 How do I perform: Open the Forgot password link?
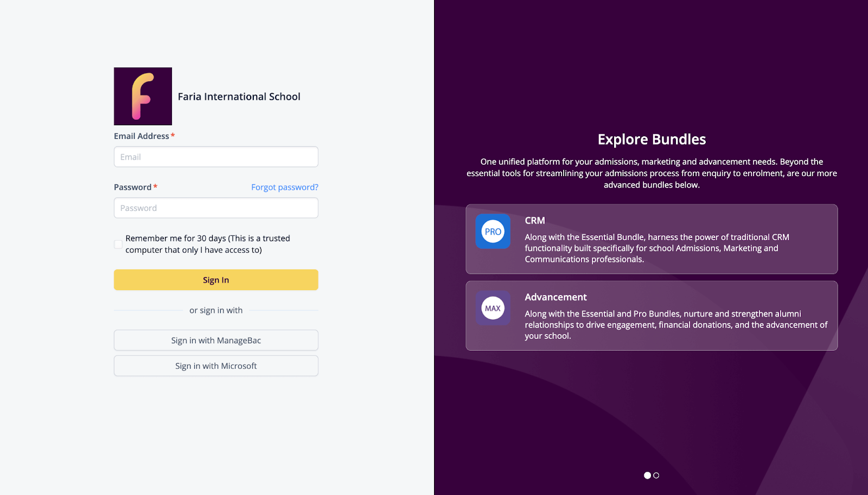(x=284, y=188)
